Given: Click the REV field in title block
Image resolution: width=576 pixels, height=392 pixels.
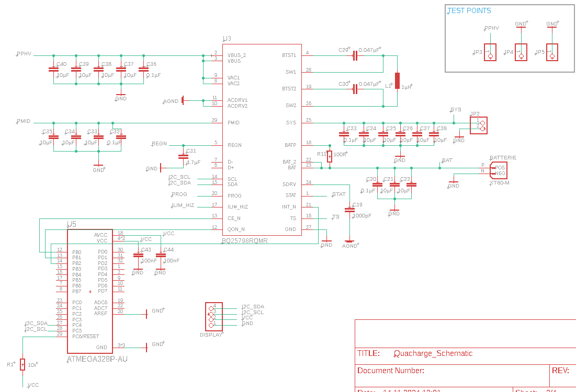Looking at the screenshot, I should [561, 371].
